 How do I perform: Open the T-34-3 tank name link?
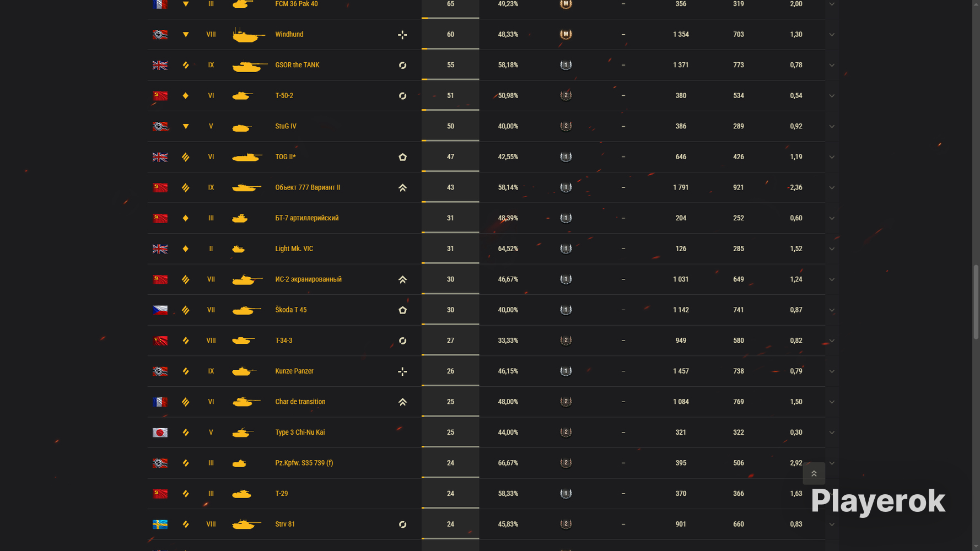(x=284, y=341)
